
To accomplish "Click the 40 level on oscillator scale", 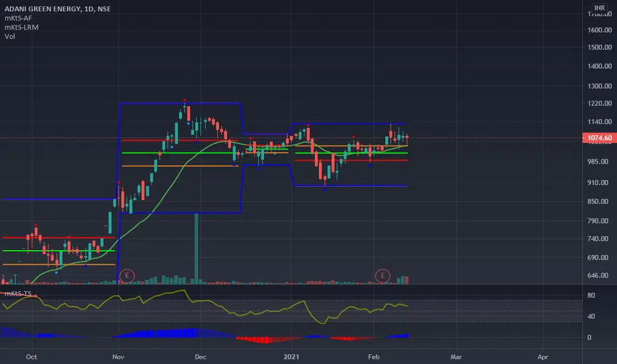I will click(591, 316).
